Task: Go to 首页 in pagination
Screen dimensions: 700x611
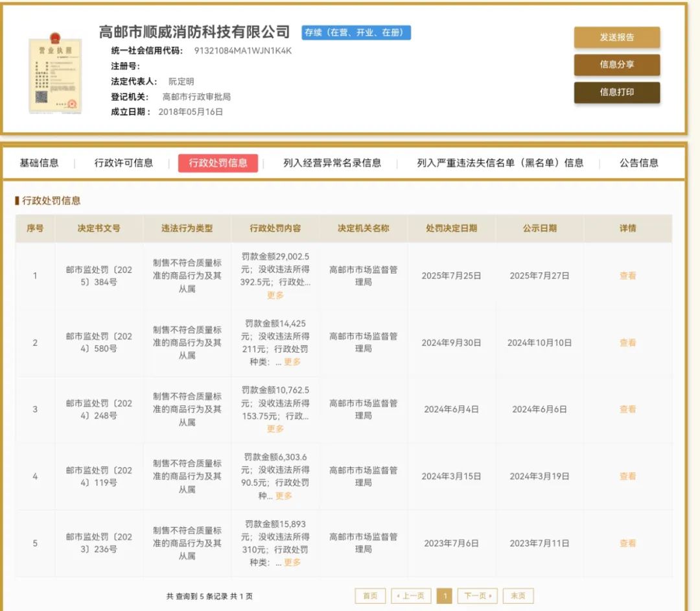Action: [370, 596]
